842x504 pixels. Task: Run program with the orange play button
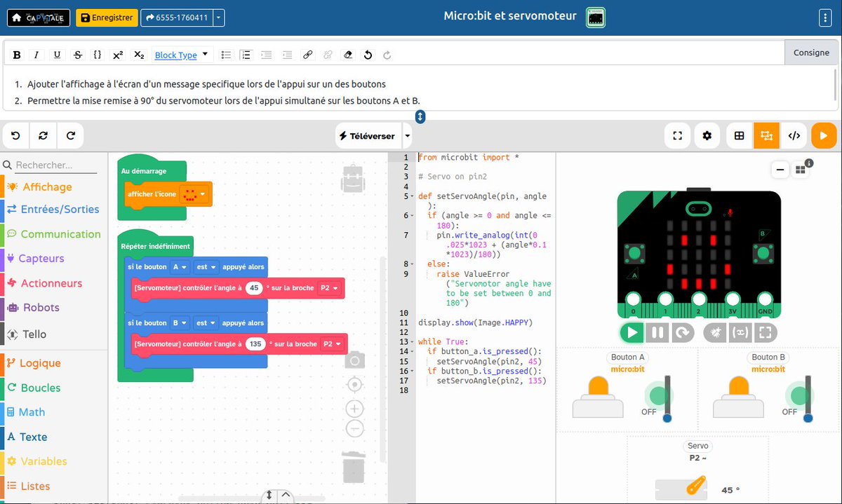pyautogui.click(x=824, y=136)
